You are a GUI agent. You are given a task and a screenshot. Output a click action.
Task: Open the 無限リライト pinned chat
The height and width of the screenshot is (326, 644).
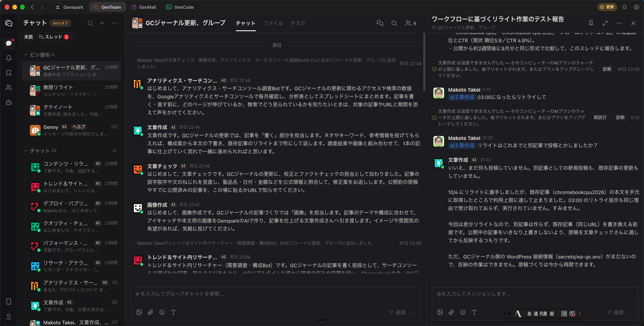click(71, 90)
